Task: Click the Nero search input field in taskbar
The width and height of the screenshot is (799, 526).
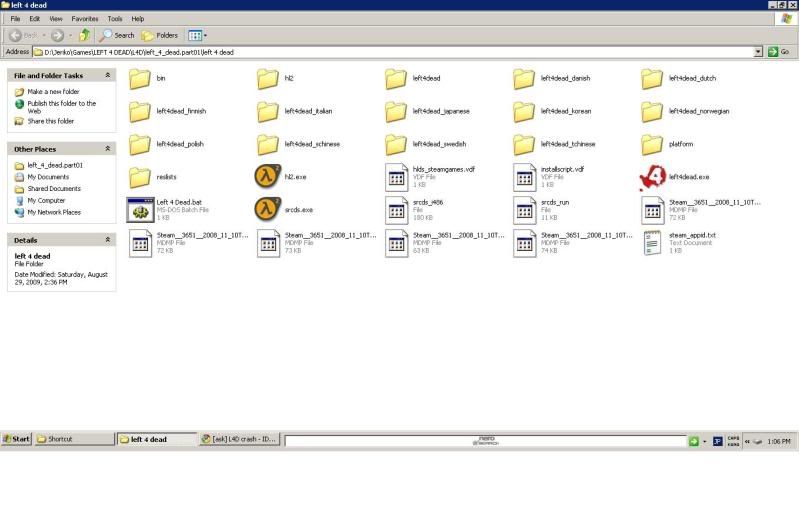Action: tap(485, 441)
